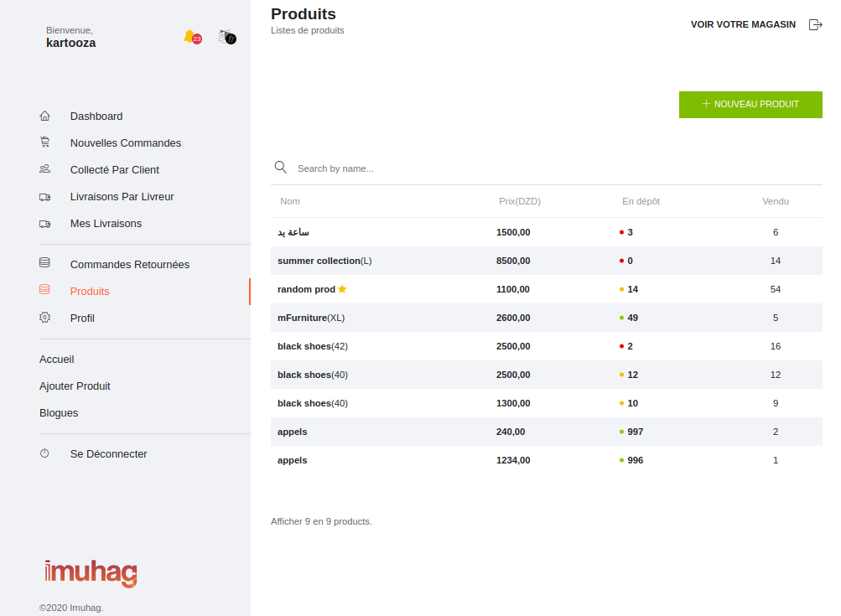This screenshot has height=616, width=841.
Task: Open Commandes Retournées in the sidebar
Action: [129, 265]
